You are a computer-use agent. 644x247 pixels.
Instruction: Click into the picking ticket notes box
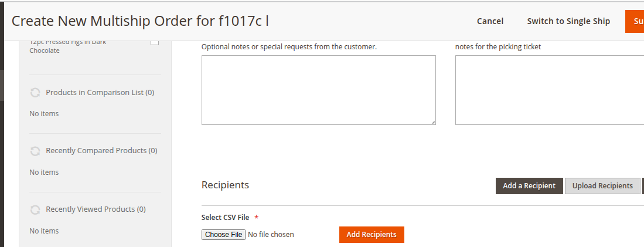pyautogui.click(x=549, y=90)
